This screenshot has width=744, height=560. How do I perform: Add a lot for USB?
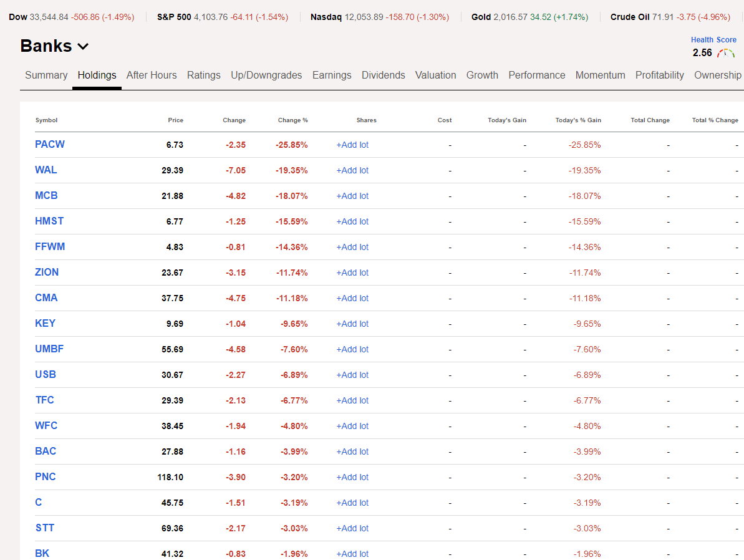click(352, 375)
